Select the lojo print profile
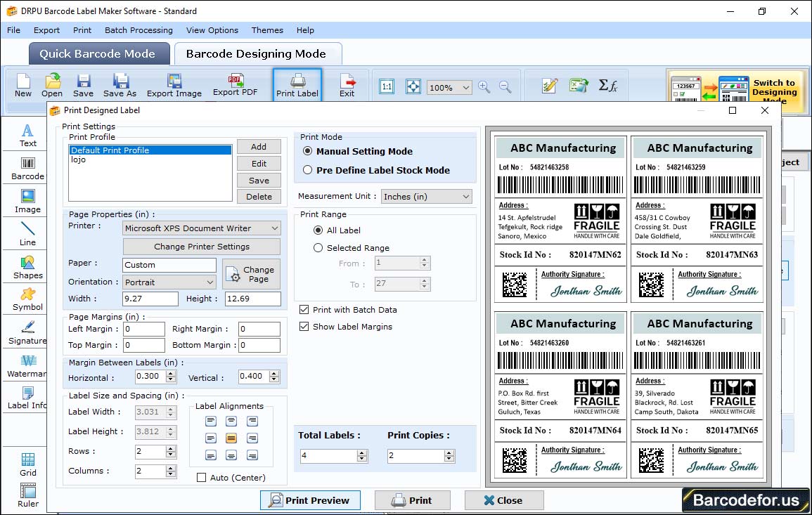This screenshot has height=515, width=812. coord(150,159)
